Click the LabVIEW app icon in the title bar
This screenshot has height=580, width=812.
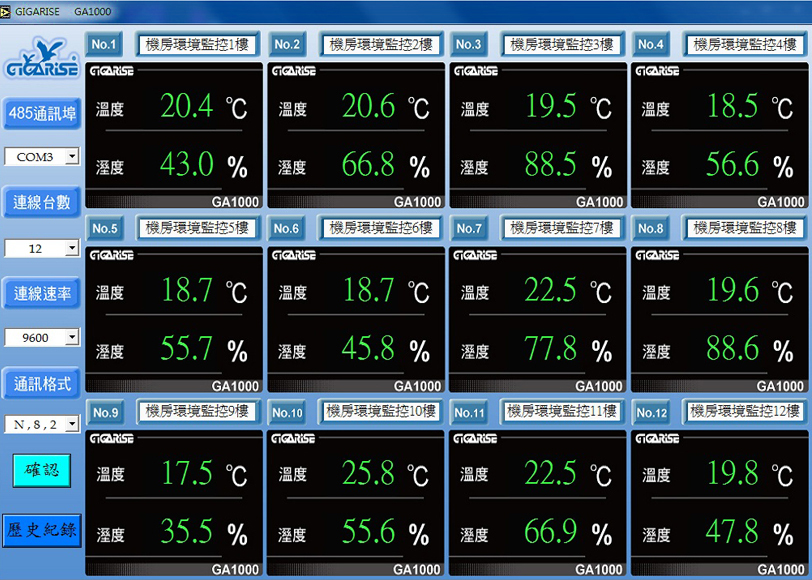[5, 11]
